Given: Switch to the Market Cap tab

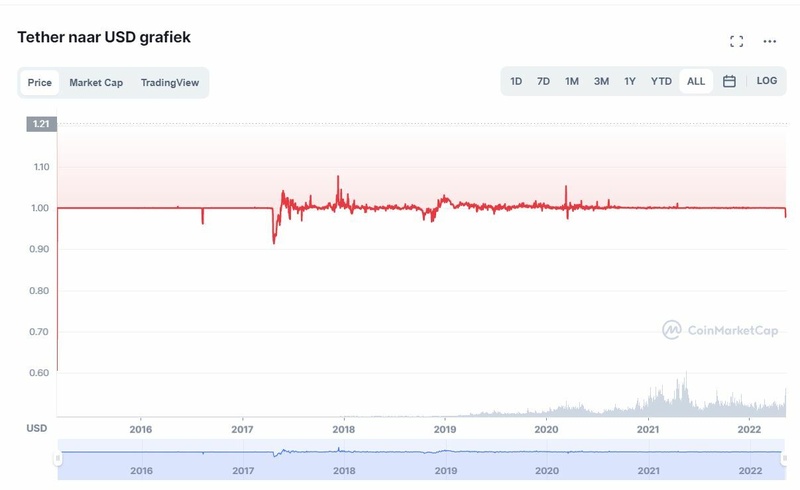Looking at the screenshot, I should (96, 82).
